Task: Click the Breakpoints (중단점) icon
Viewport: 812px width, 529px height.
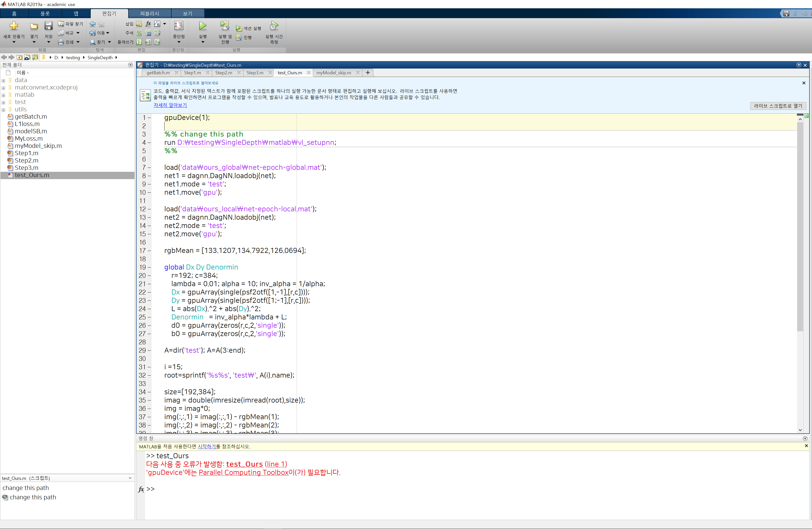Action: [x=178, y=26]
